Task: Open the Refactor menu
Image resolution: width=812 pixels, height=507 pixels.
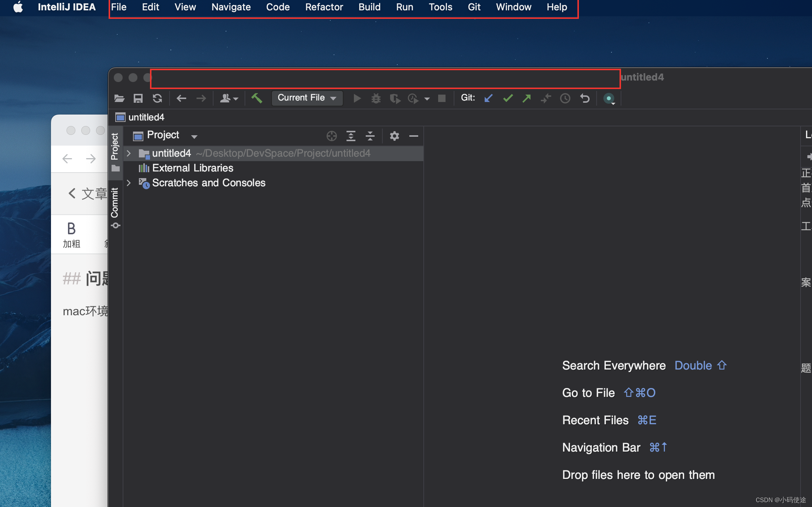Action: coord(324,7)
